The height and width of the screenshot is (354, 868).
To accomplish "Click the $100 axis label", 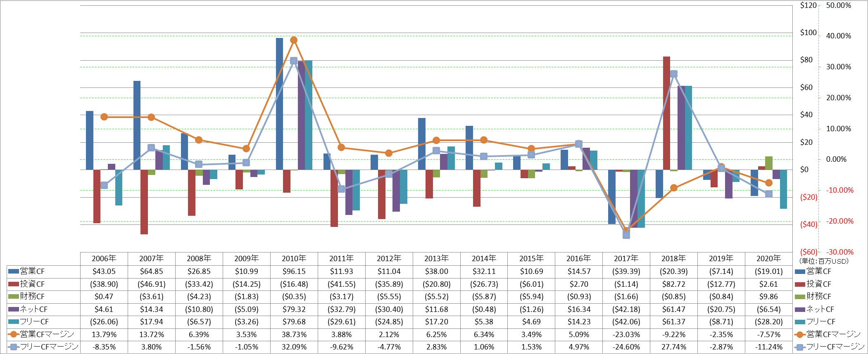I will point(808,33).
